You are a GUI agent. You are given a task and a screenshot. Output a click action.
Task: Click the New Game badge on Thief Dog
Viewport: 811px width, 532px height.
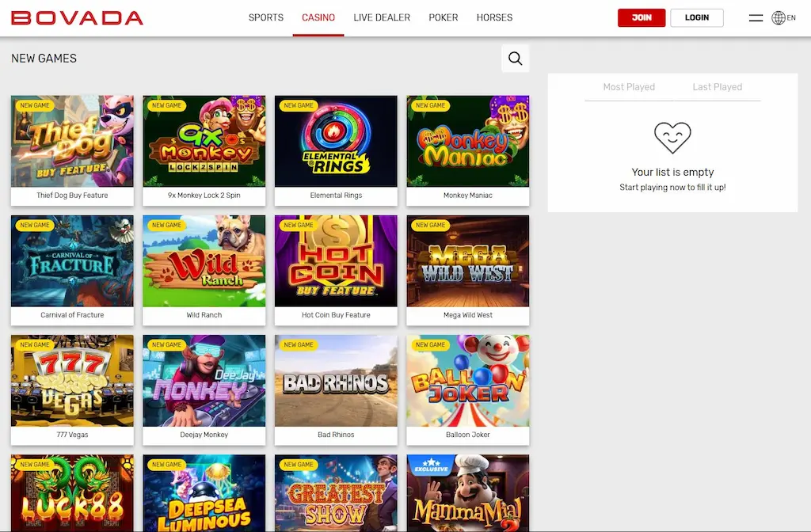pyautogui.click(x=35, y=105)
